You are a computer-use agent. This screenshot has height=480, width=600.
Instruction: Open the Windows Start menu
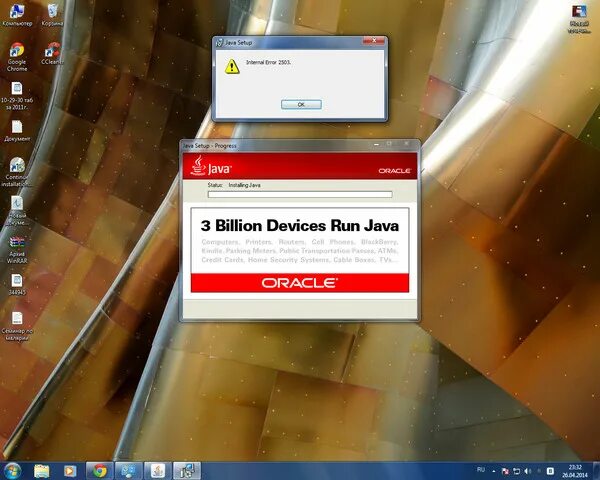pyautogui.click(x=12, y=471)
